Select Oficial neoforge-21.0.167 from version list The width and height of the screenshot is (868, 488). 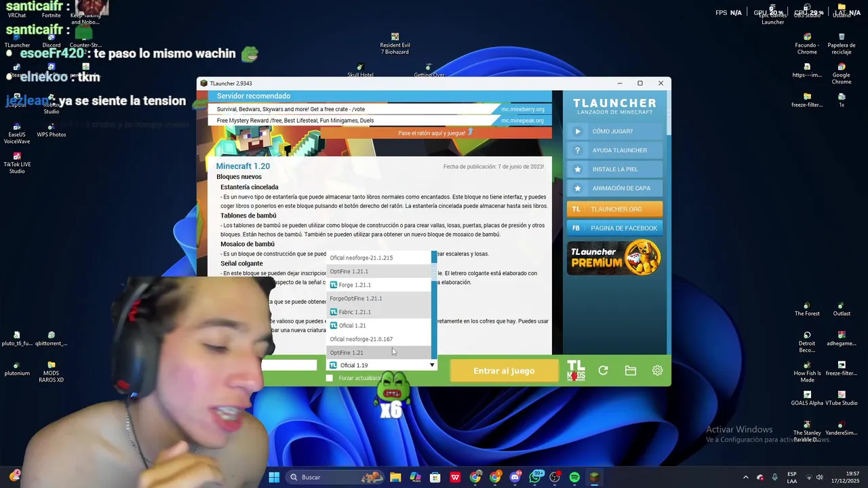(379, 339)
